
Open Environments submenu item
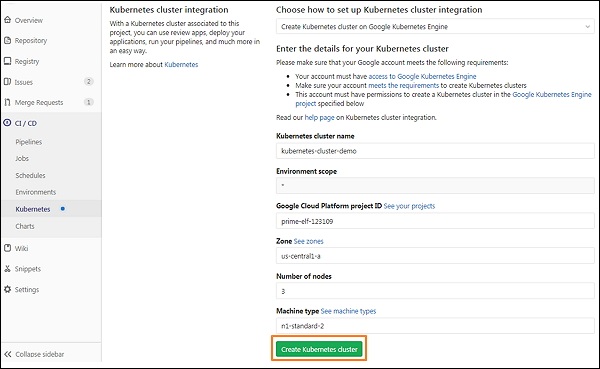[x=36, y=192]
